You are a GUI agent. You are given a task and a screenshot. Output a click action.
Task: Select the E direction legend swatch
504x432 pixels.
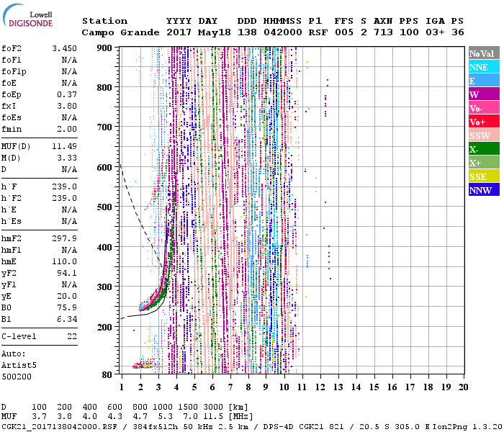click(482, 81)
